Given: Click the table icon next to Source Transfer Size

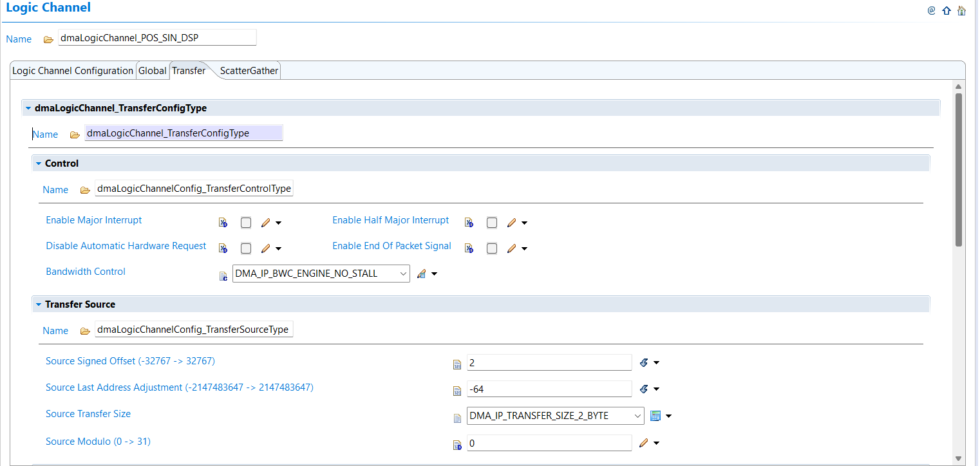Looking at the screenshot, I should (657, 416).
